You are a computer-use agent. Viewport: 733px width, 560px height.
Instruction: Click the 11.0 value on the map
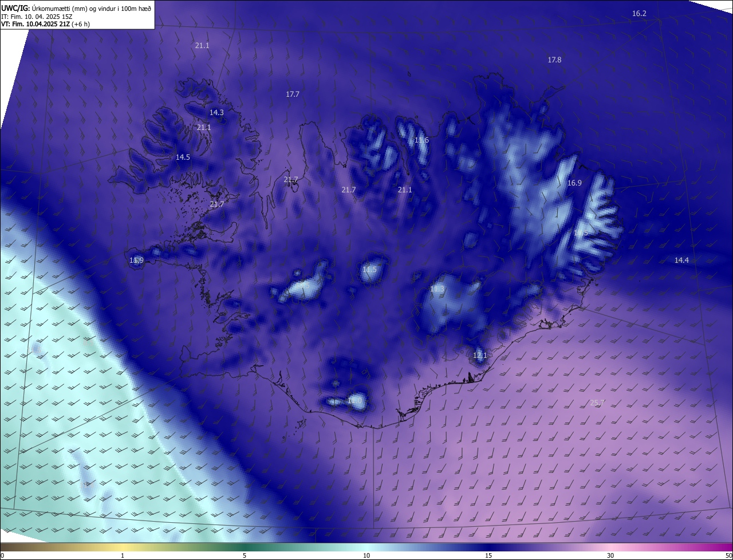point(354,401)
